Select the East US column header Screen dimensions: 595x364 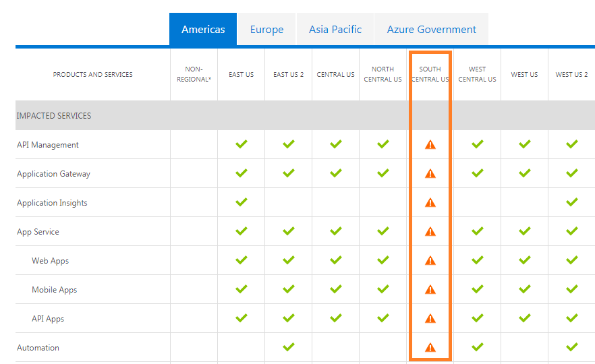pos(242,74)
